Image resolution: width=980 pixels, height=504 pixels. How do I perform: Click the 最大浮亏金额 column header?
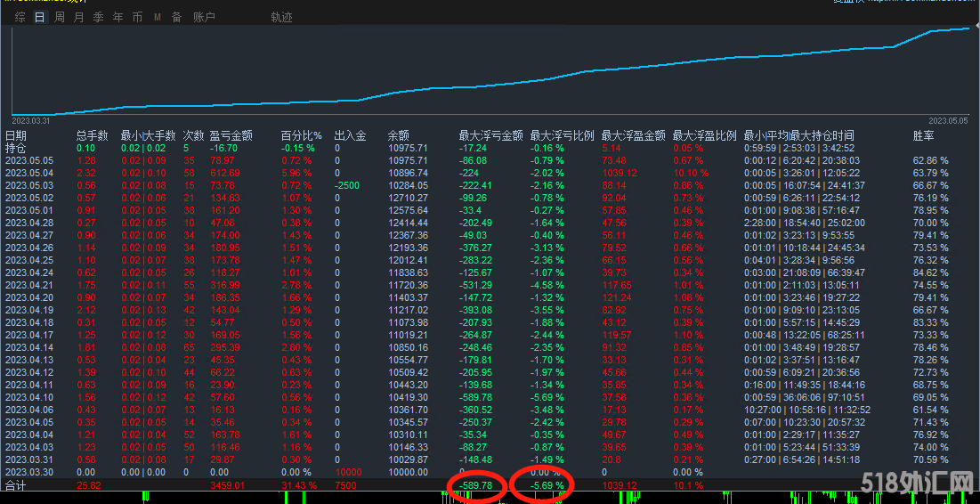(x=490, y=135)
